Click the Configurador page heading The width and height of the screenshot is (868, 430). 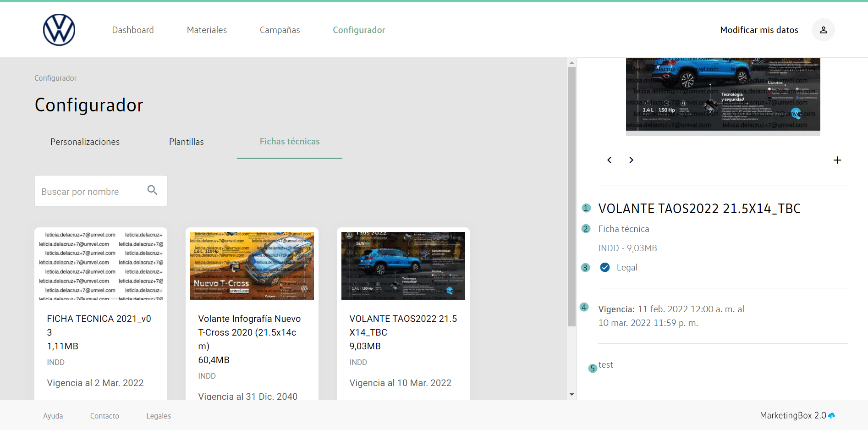(89, 105)
